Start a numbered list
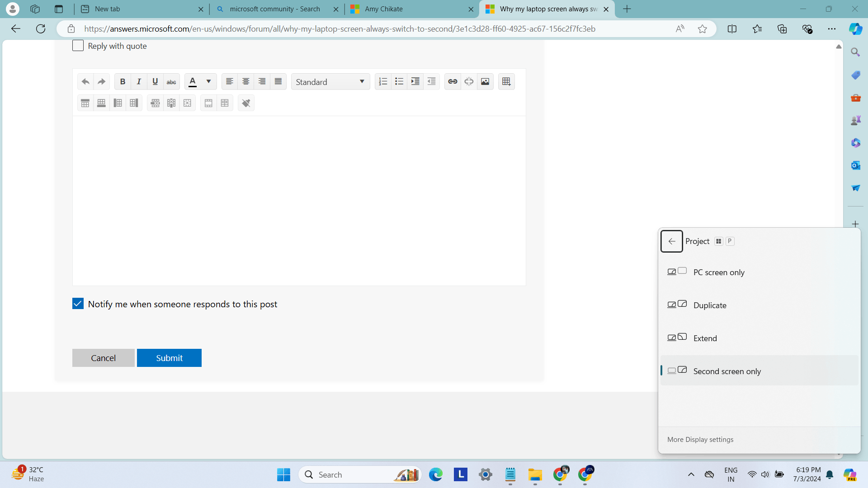 coord(383,82)
